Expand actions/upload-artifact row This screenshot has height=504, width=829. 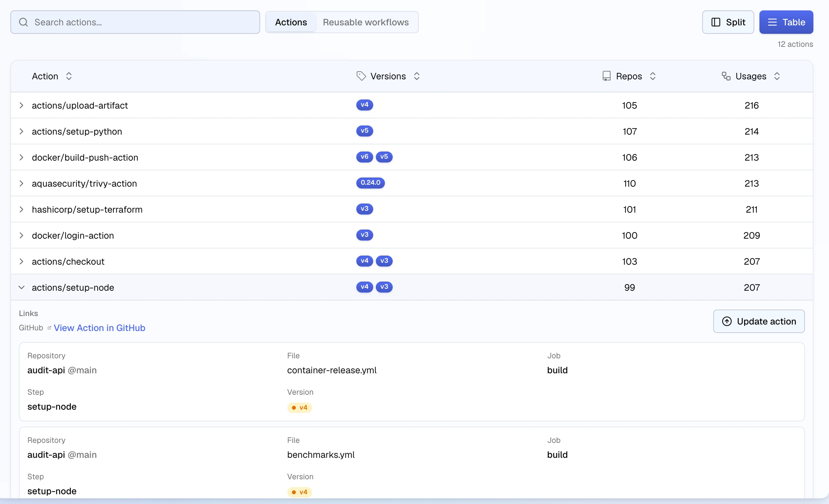[x=21, y=105]
